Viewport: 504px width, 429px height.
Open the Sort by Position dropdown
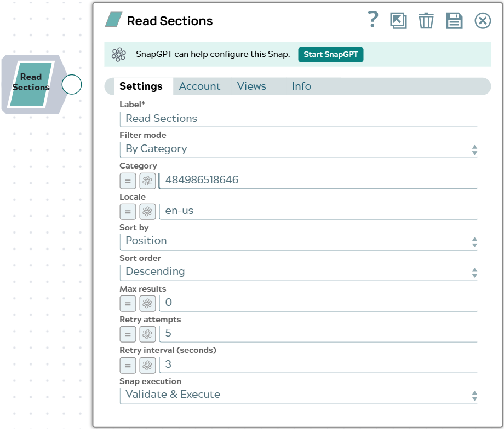[298, 241]
